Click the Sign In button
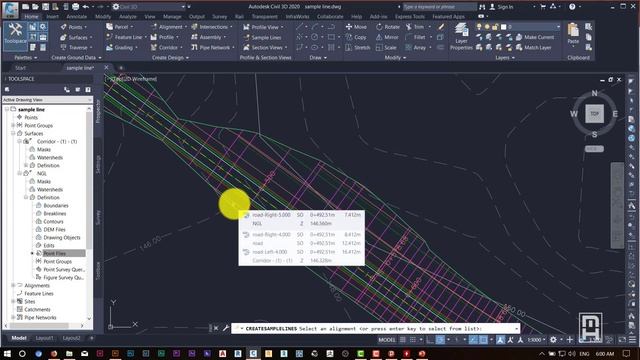This screenshot has width=640, height=360. tap(501, 7)
